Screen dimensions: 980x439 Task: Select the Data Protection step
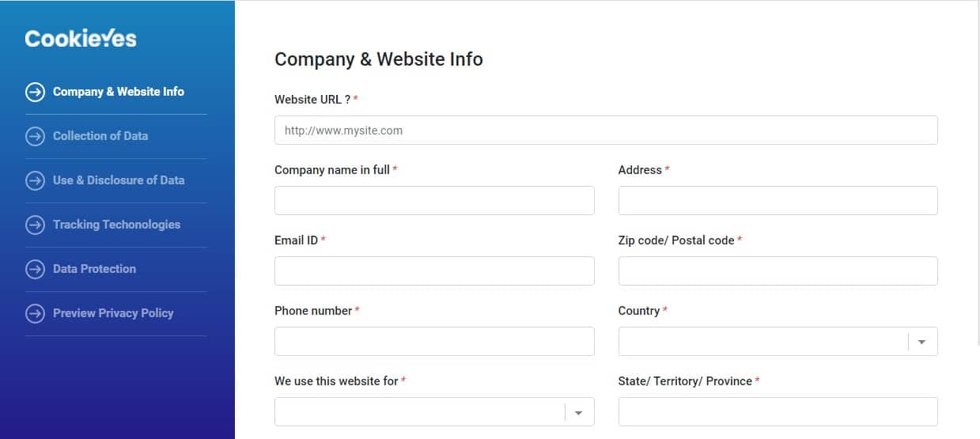[x=94, y=269]
